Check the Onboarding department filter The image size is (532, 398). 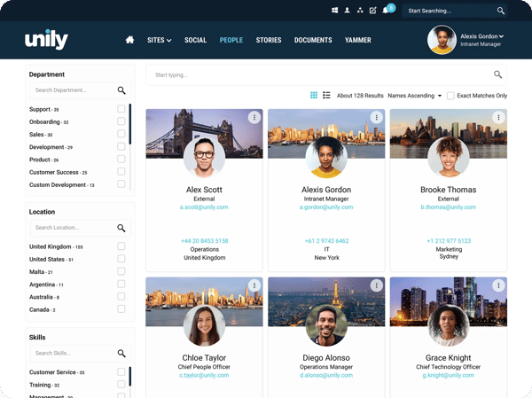click(x=121, y=121)
